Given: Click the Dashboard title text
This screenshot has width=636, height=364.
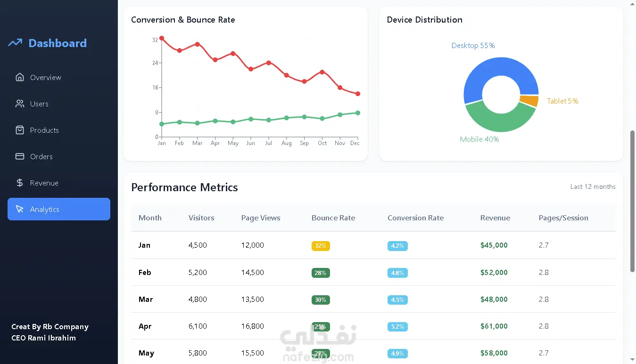Looking at the screenshot, I should pos(58,43).
